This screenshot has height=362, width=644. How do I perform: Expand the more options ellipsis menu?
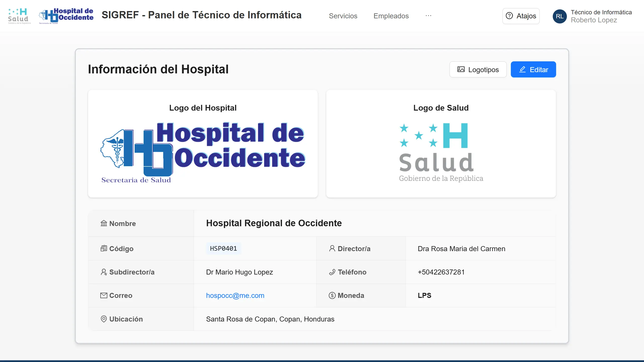pyautogui.click(x=428, y=16)
